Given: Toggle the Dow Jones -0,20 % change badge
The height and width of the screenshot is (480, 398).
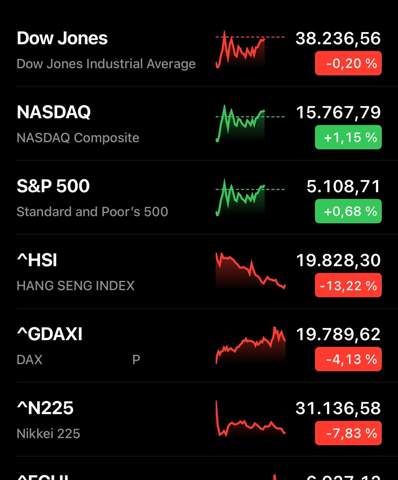Looking at the screenshot, I should 348,63.
